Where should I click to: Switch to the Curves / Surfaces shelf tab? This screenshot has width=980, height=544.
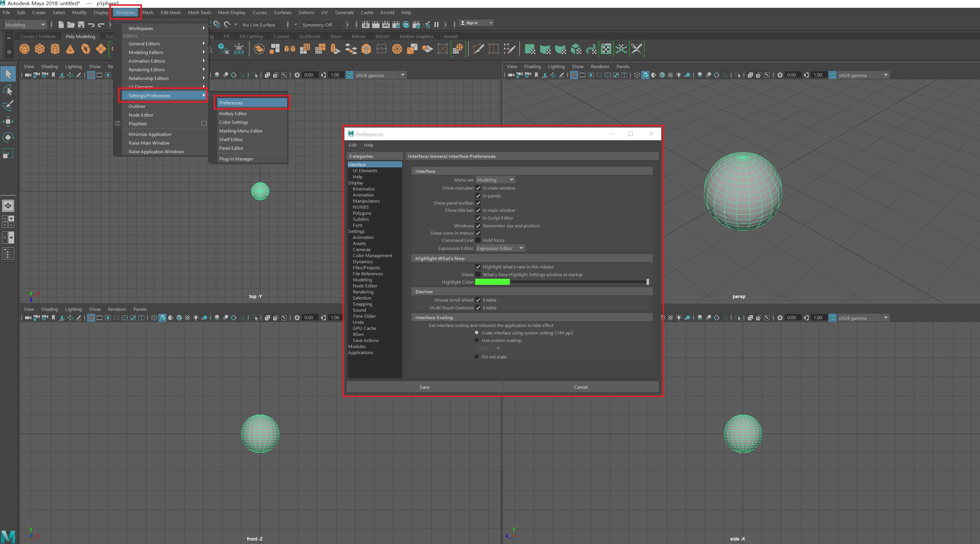[x=38, y=37]
